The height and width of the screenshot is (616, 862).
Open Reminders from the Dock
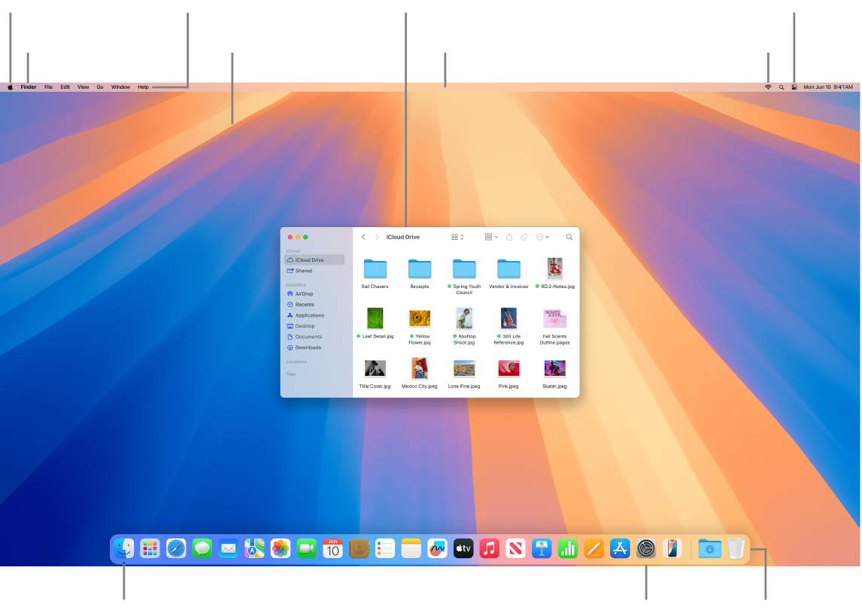pyautogui.click(x=385, y=548)
